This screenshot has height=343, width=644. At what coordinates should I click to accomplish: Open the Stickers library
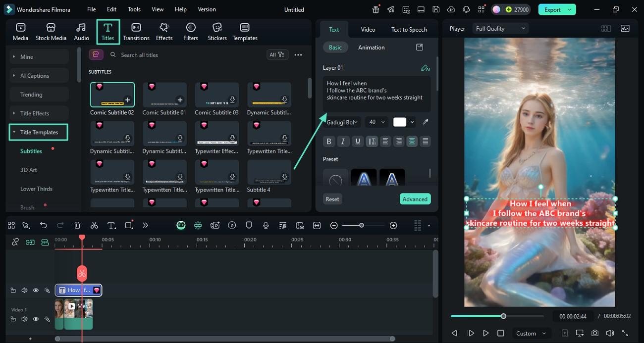217,32
